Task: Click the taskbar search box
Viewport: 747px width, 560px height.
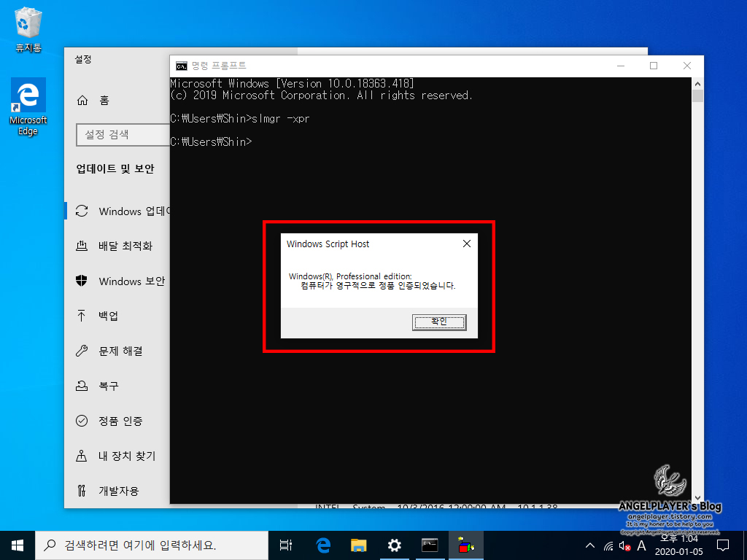Action: 152,545
